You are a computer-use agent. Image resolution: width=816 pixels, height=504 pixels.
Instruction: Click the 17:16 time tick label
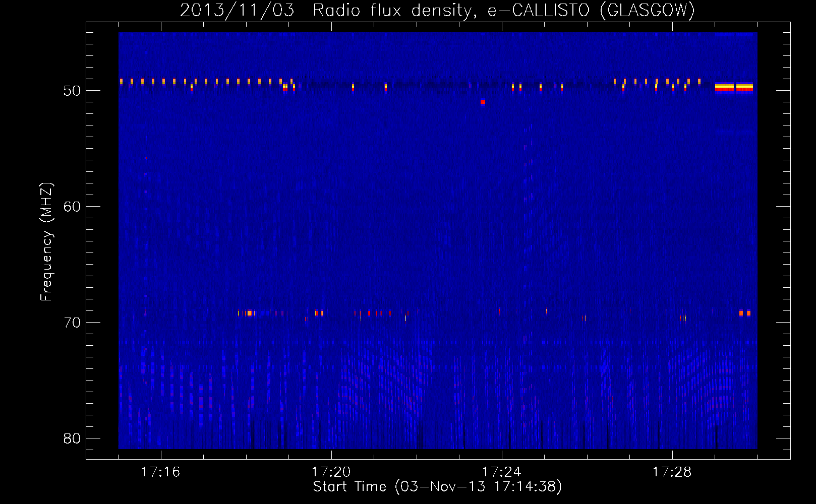(x=160, y=472)
